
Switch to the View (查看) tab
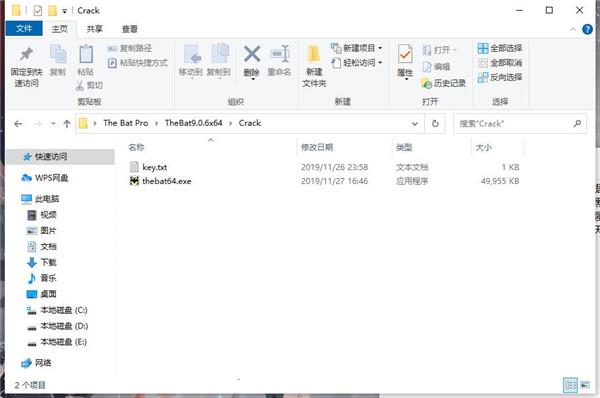pos(129,29)
